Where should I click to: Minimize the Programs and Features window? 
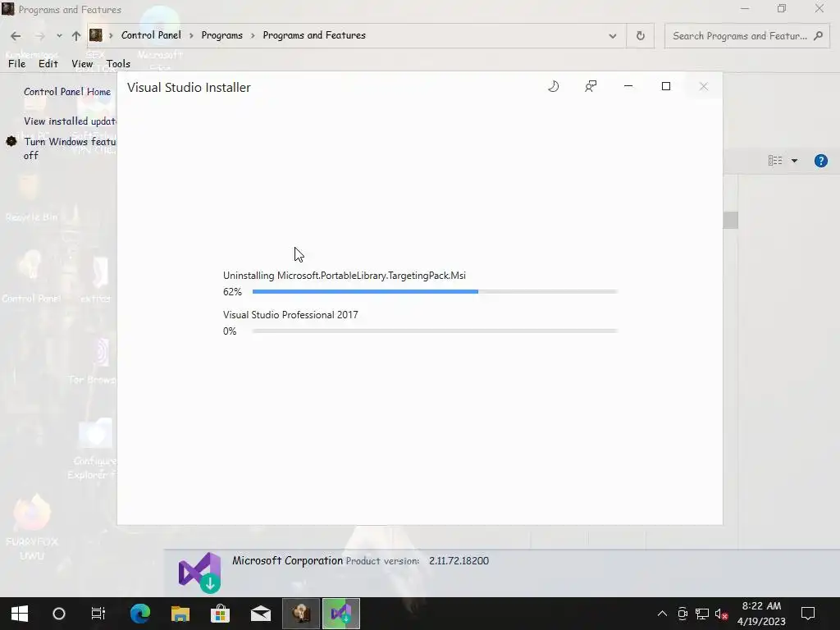[745, 8]
